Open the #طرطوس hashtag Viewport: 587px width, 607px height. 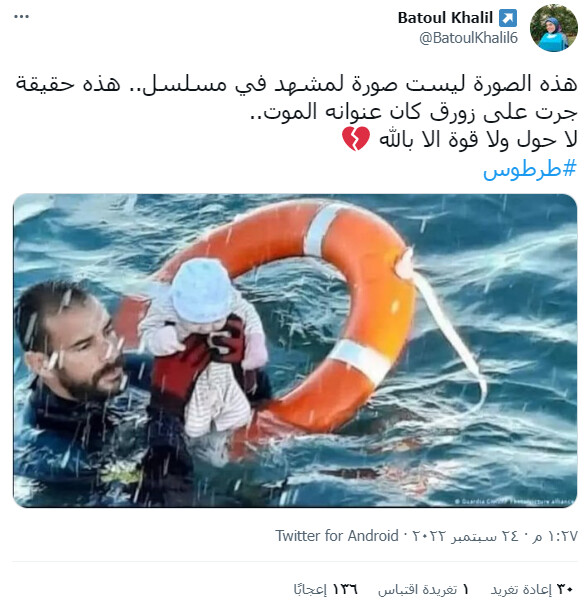click(x=530, y=169)
